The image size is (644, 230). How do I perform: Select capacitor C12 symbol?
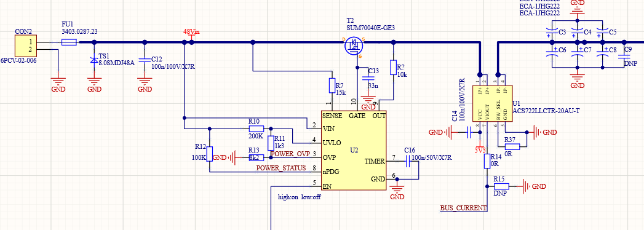[145, 60]
